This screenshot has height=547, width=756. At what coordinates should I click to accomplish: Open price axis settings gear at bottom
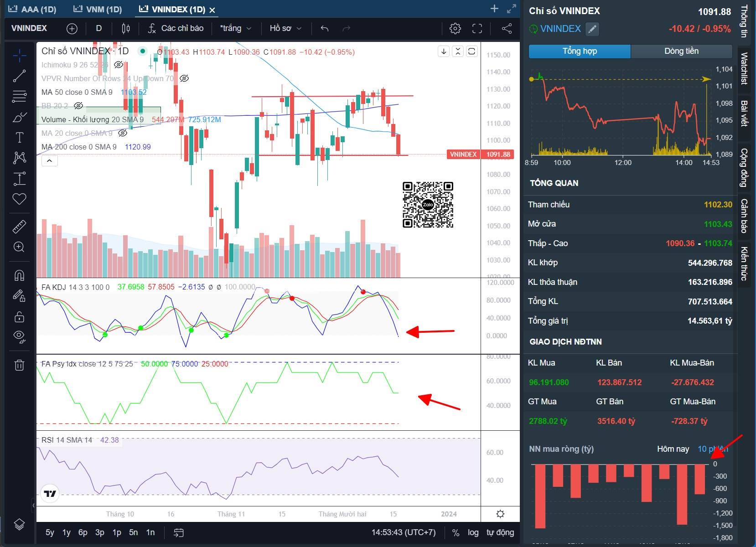[x=500, y=514]
